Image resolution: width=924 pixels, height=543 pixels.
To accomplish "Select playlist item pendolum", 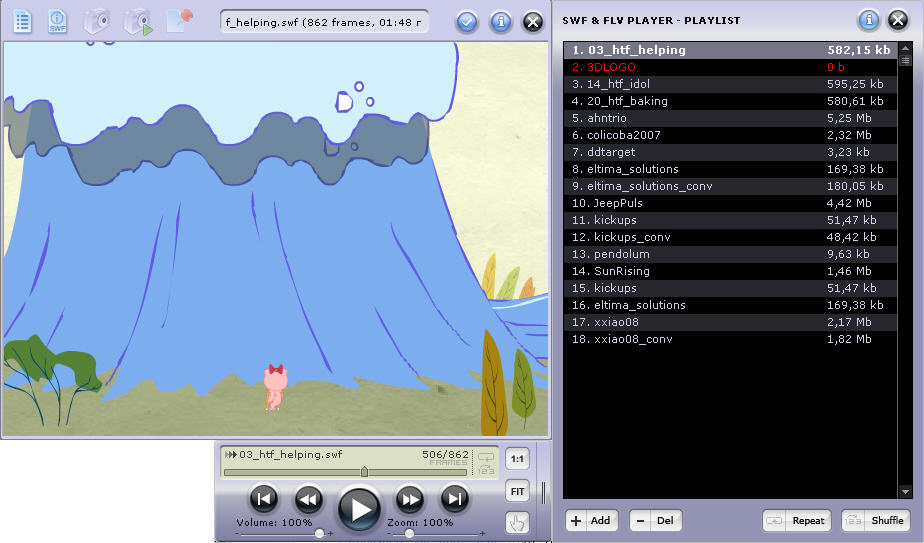I will tap(730, 254).
